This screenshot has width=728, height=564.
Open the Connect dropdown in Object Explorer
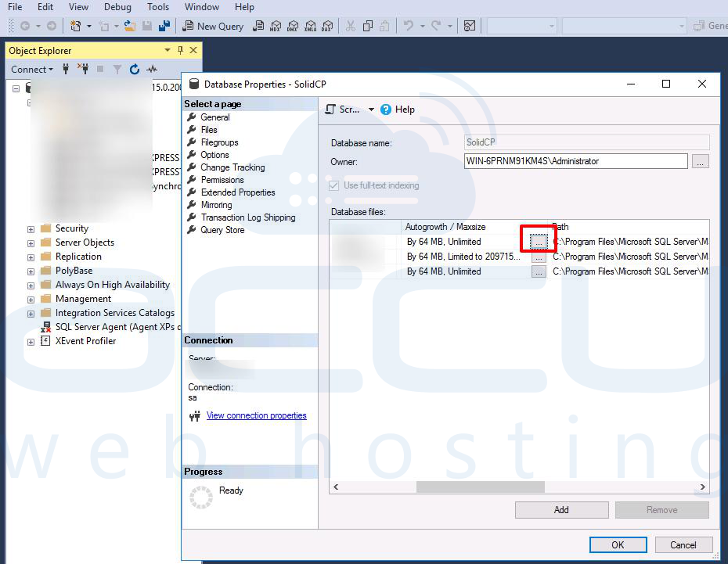coord(31,69)
